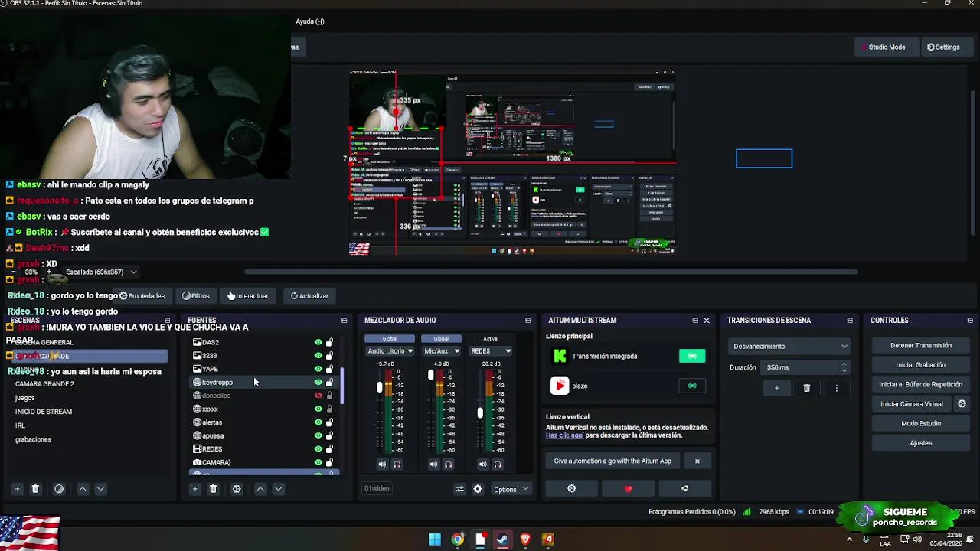Show hidden system tray icons chevron

coord(849,539)
